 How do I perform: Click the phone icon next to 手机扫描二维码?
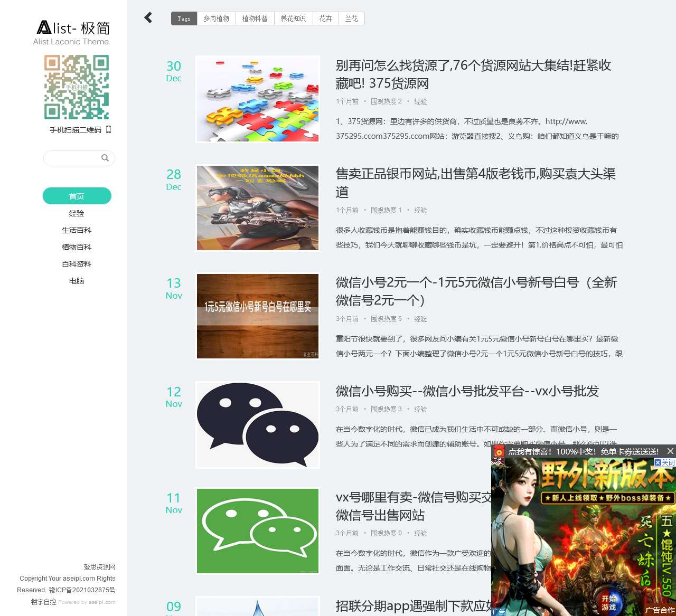point(108,129)
